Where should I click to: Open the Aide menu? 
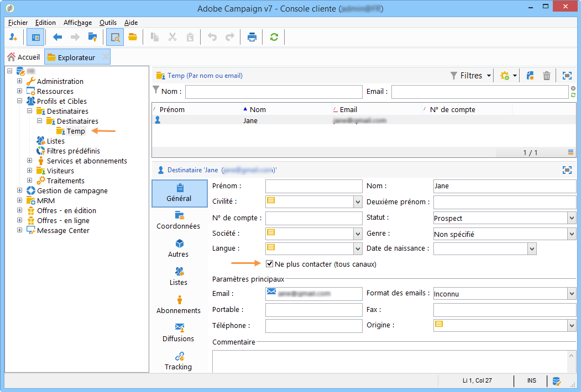(131, 23)
